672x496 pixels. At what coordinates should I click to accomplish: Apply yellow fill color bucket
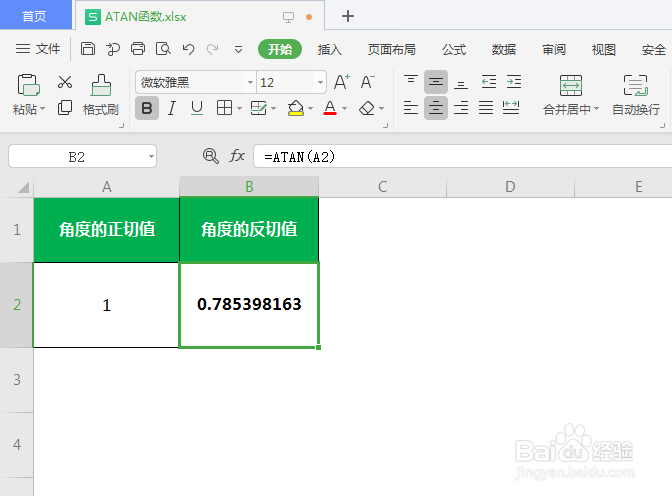point(296,108)
